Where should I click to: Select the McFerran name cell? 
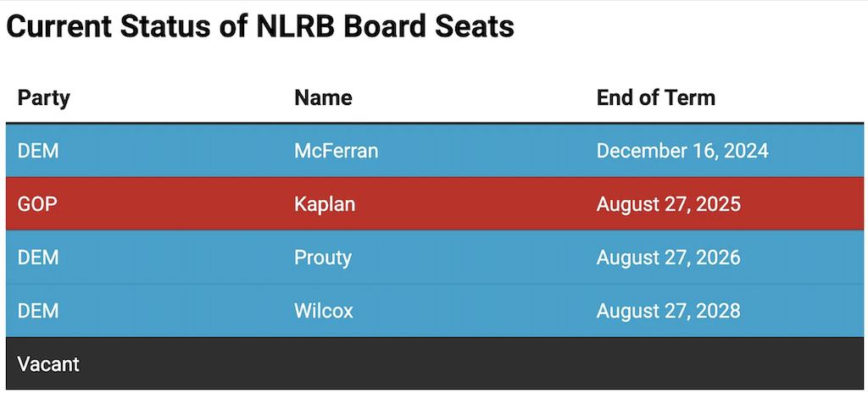point(336,151)
